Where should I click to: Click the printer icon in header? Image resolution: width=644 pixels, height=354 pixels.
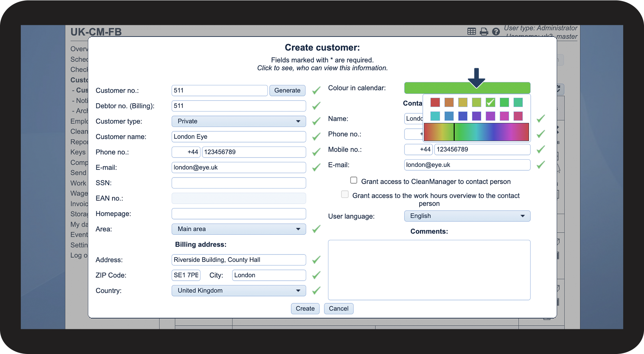[484, 32]
